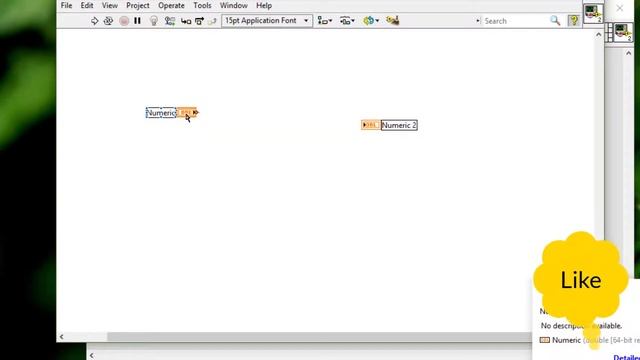This screenshot has width=640, height=360.
Task: Toggle the Context Help question mark
Action: pyautogui.click(x=574, y=20)
